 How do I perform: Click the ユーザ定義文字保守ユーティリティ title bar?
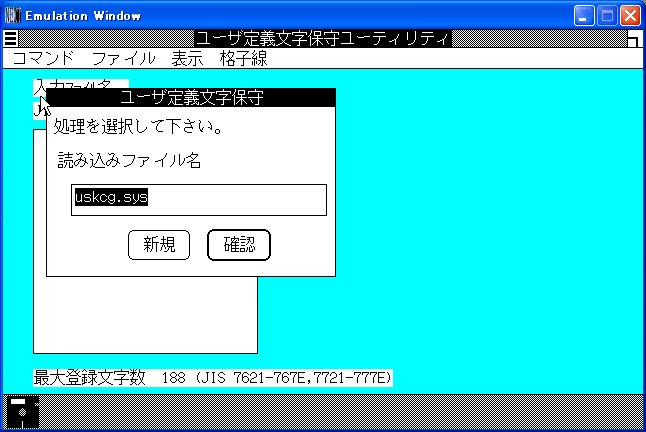point(322,39)
